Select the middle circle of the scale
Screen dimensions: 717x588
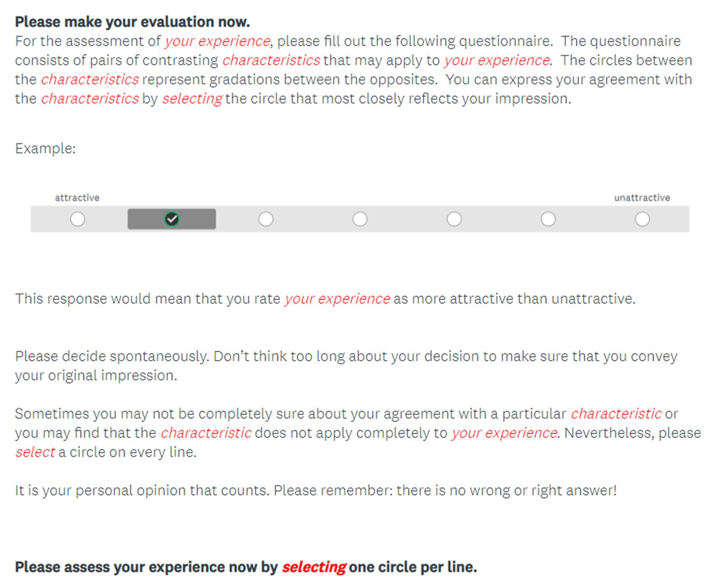360,219
